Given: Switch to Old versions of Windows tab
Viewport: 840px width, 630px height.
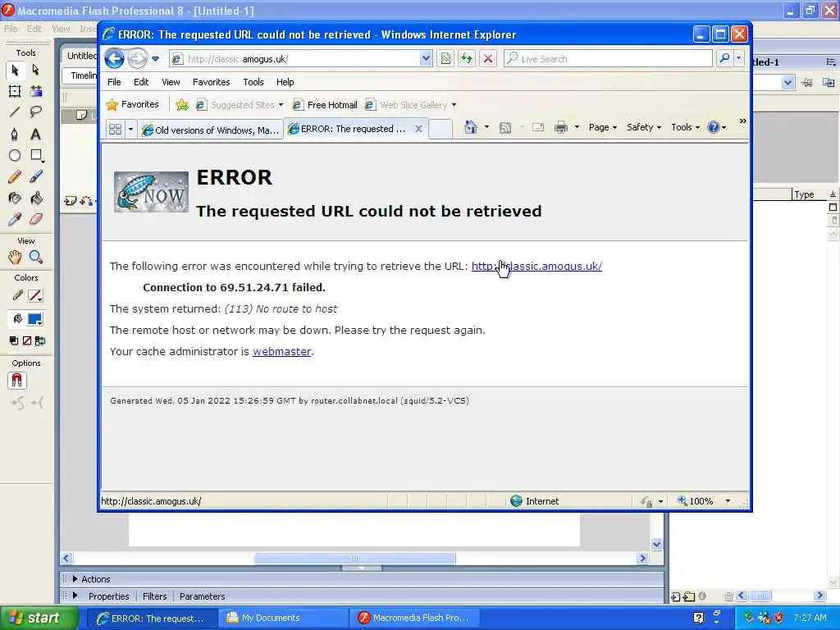Looking at the screenshot, I should pyautogui.click(x=211, y=130).
